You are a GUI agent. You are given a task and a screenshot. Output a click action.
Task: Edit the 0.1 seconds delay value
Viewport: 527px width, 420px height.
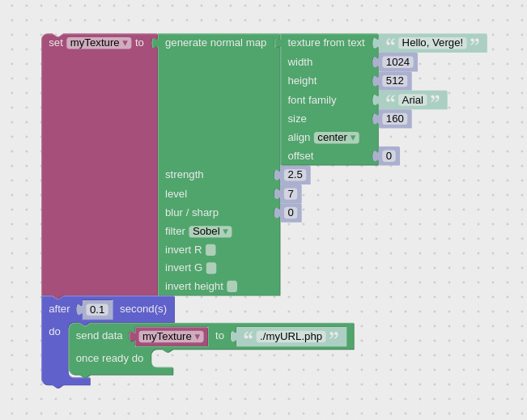coord(97,310)
